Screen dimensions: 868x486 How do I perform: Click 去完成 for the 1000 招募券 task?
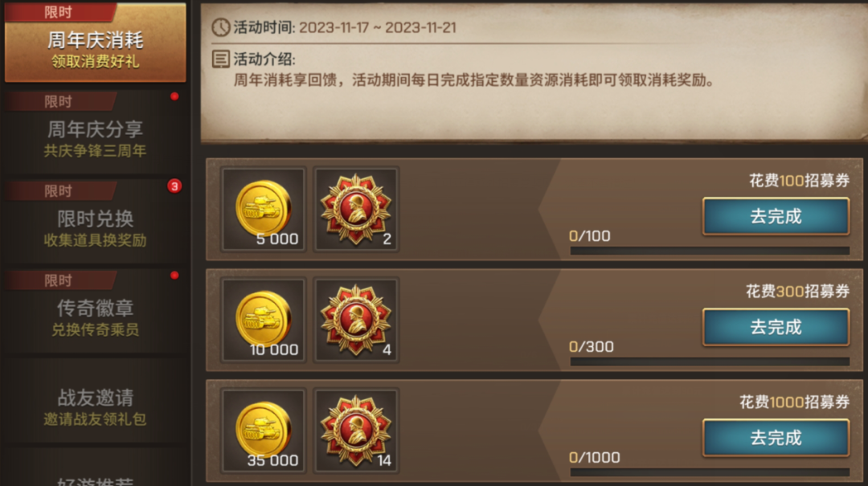(776, 438)
